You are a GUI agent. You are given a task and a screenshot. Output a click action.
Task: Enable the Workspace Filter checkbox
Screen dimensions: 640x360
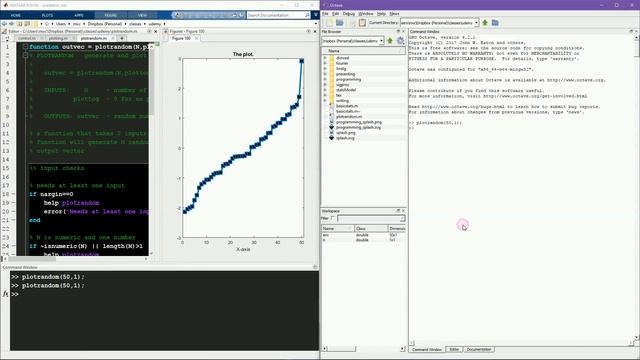pyautogui.click(x=333, y=218)
